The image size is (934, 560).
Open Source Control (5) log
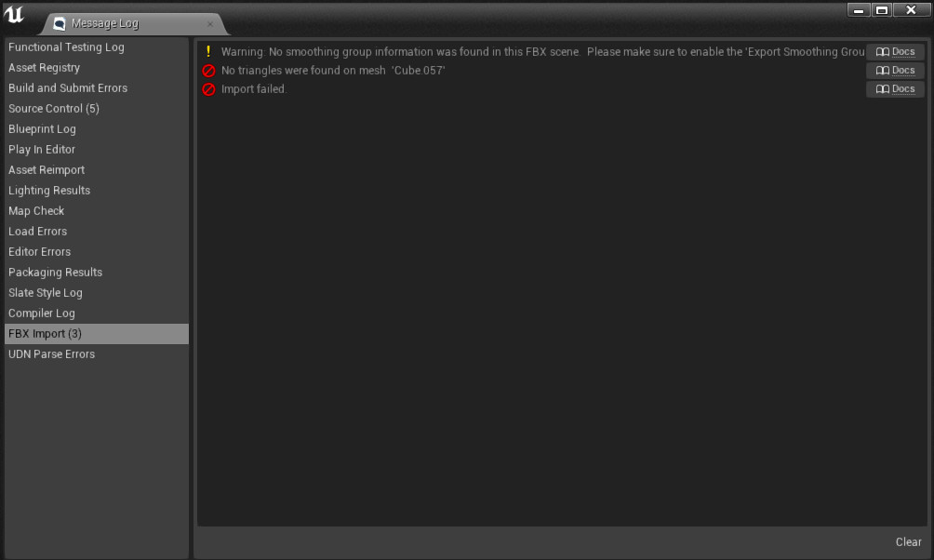pos(97,109)
